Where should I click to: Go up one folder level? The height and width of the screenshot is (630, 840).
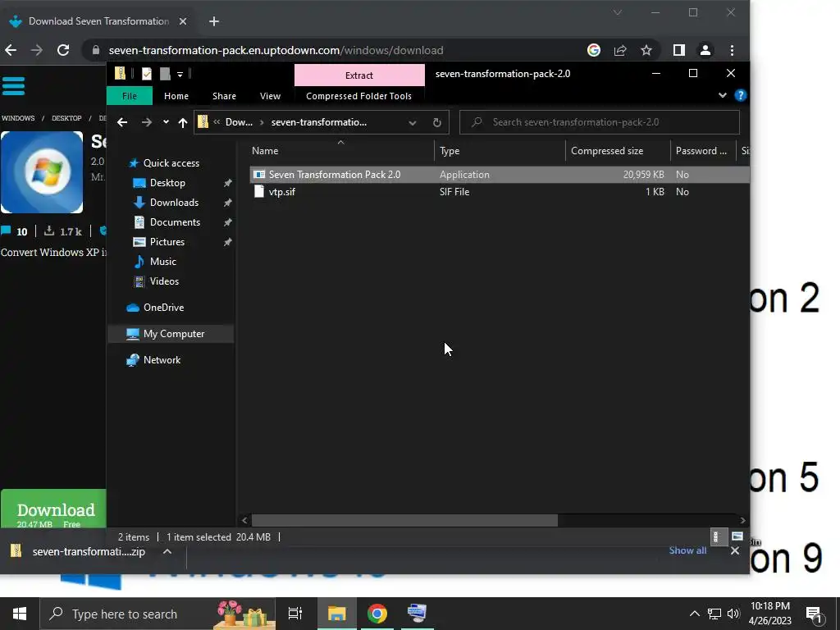point(183,123)
